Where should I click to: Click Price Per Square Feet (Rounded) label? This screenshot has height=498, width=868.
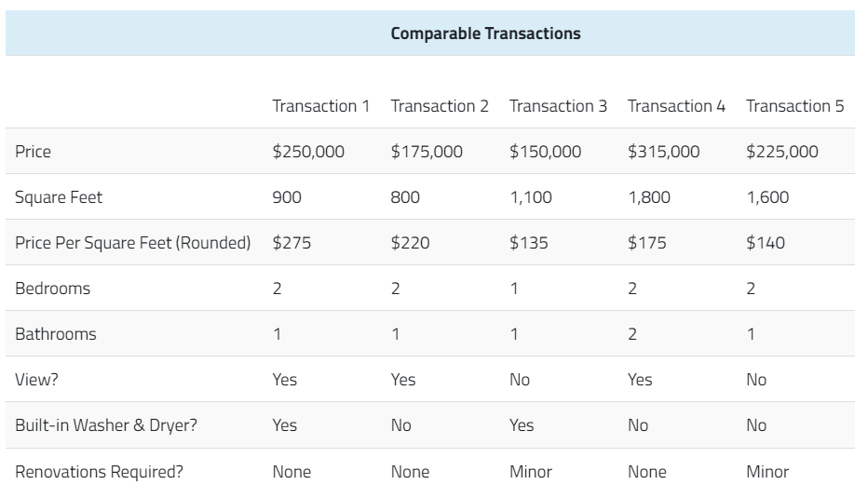point(133,242)
